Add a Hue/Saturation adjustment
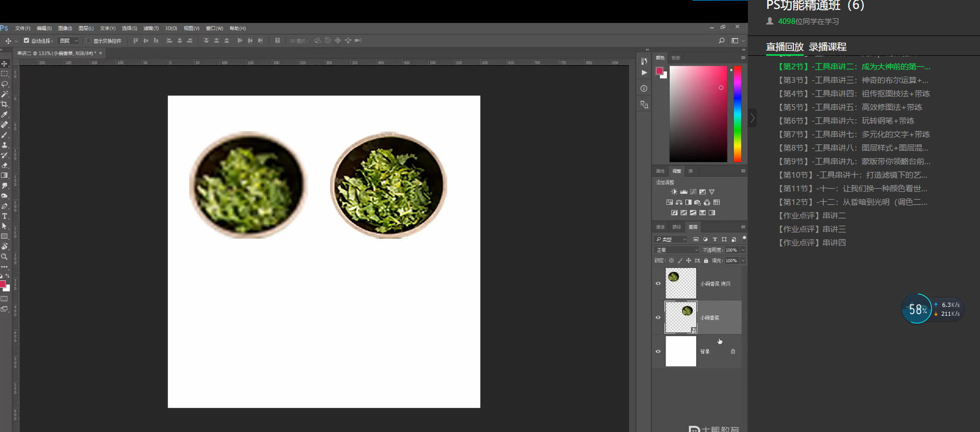980x432 pixels. 670,202
